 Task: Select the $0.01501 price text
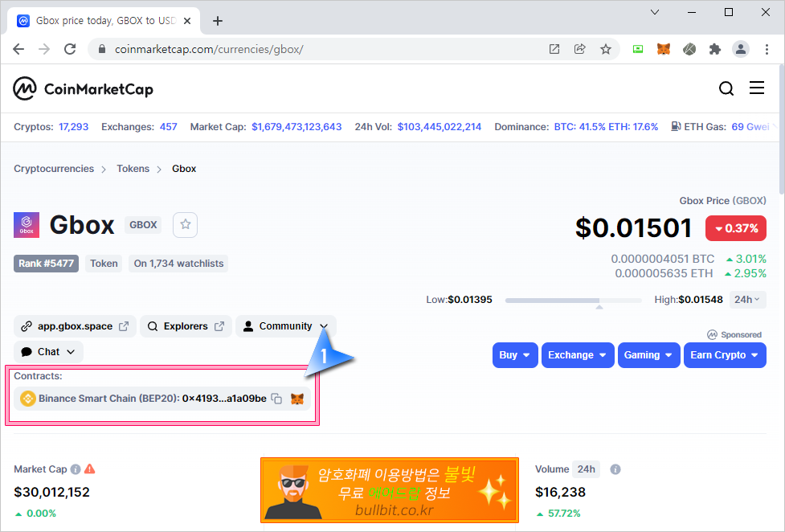click(633, 228)
